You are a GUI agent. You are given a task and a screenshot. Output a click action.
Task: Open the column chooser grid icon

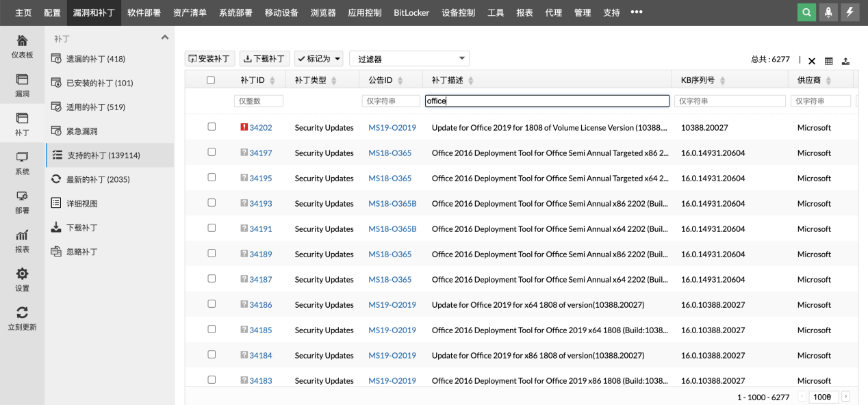click(828, 60)
